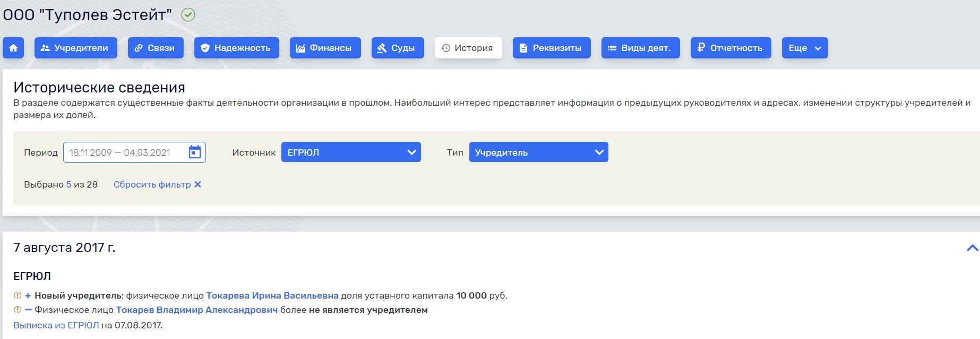Click the green verified checkmark icon
The width and height of the screenshot is (980, 339).
(188, 15)
